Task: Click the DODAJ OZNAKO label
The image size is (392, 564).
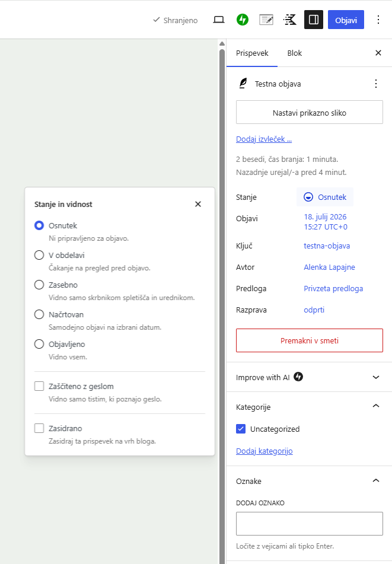Action: (260, 503)
